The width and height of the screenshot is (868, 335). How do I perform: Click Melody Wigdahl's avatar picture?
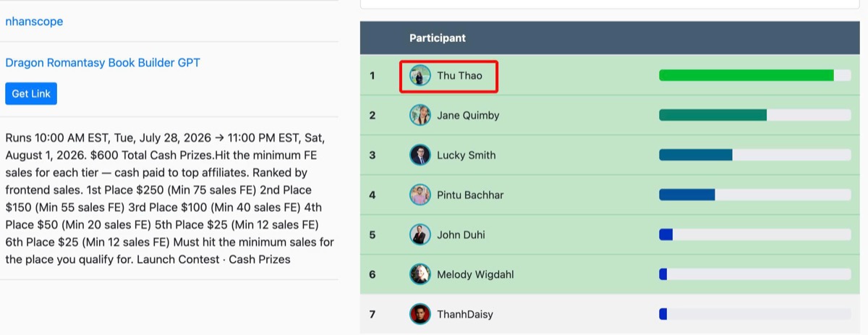click(x=420, y=274)
